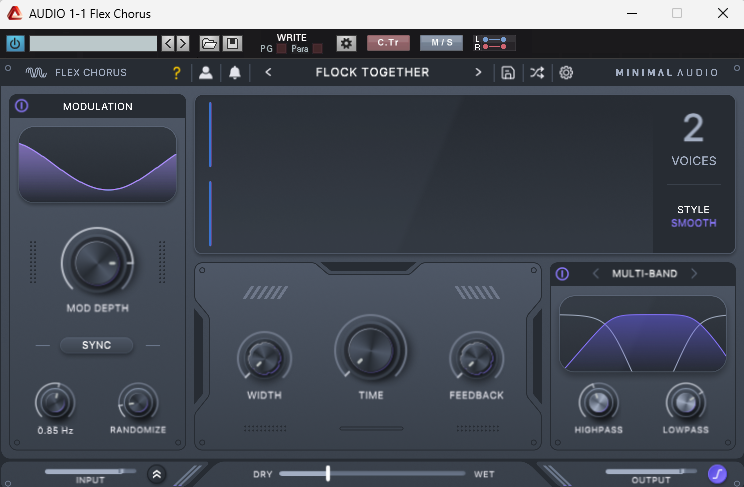Click the Highpass knob
The width and height of the screenshot is (744, 487).
tap(598, 403)
